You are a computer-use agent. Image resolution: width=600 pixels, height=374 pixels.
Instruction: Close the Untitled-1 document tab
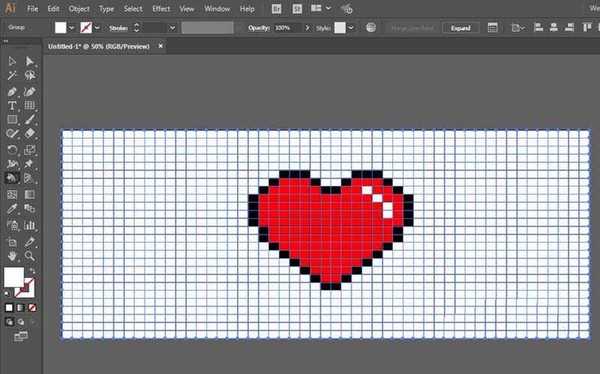pos(161,46)
